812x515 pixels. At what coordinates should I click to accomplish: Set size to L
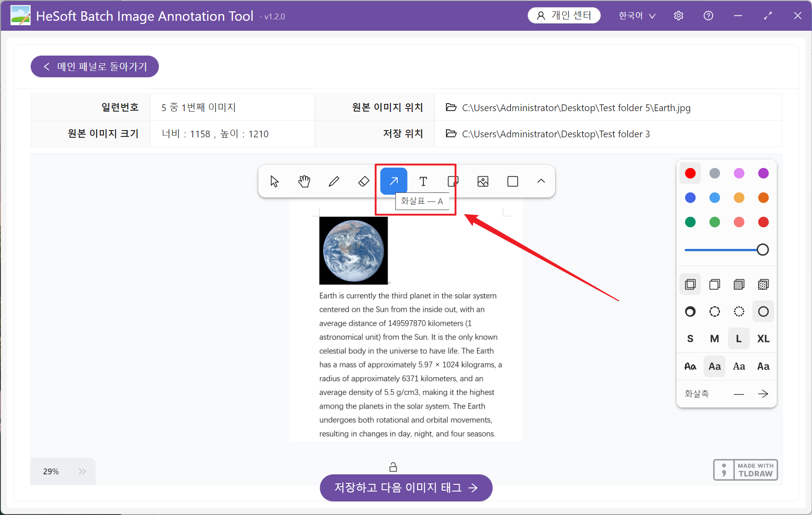coord(739,338)
